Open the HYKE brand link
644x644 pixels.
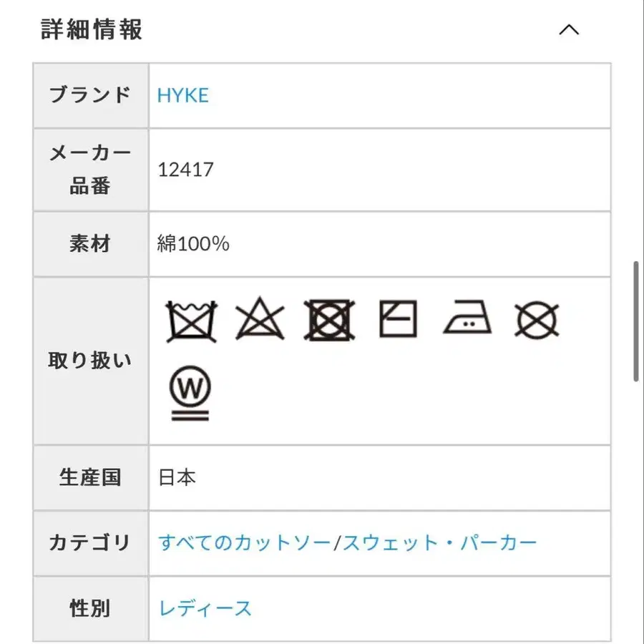[x=183, y=96]
